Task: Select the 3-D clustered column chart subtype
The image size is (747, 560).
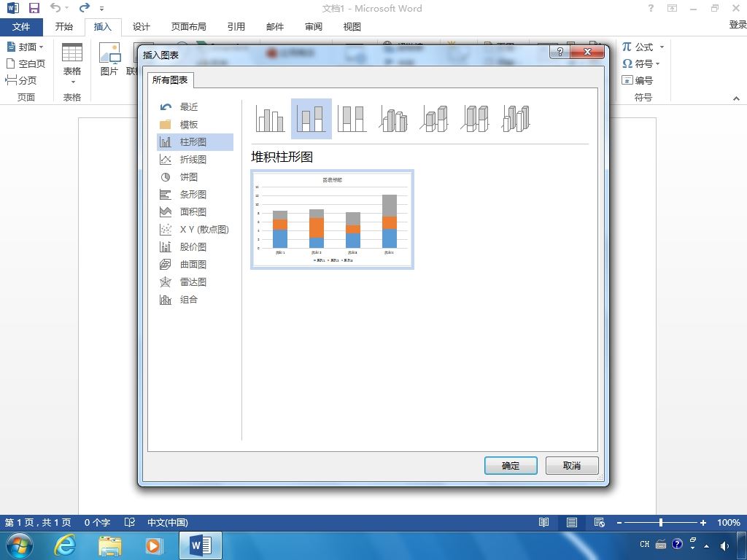Action: tap(393, 119)
